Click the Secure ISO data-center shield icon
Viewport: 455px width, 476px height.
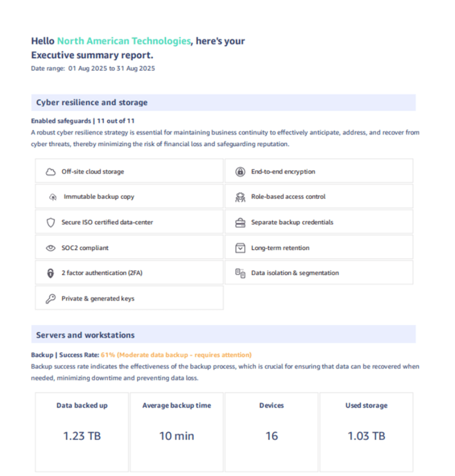coord(50,222)
